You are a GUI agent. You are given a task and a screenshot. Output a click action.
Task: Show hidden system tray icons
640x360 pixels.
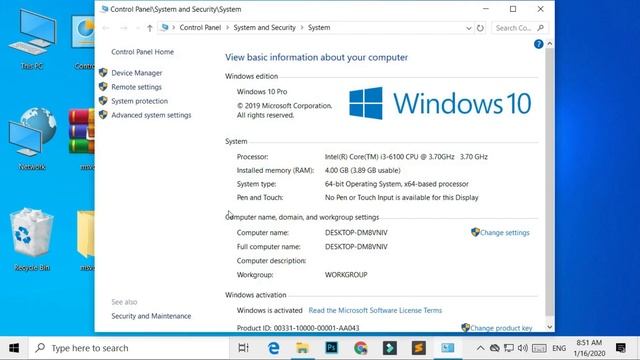480,348
